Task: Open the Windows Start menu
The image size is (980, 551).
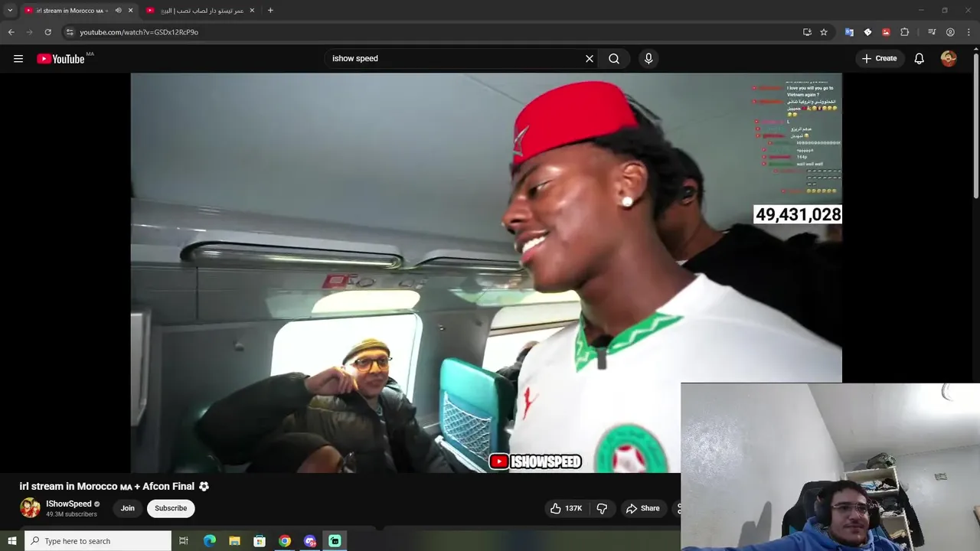Action: pos(11,541)
